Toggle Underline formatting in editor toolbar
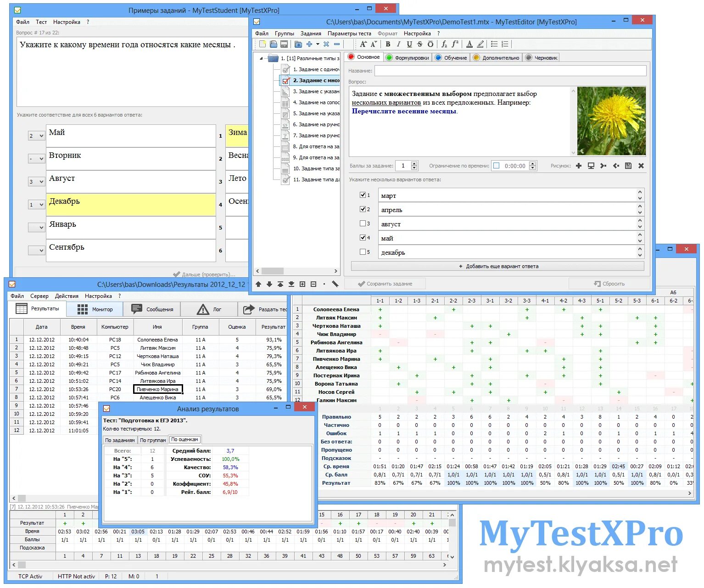The width and height of the screenshot is (704, 588). 409,44
